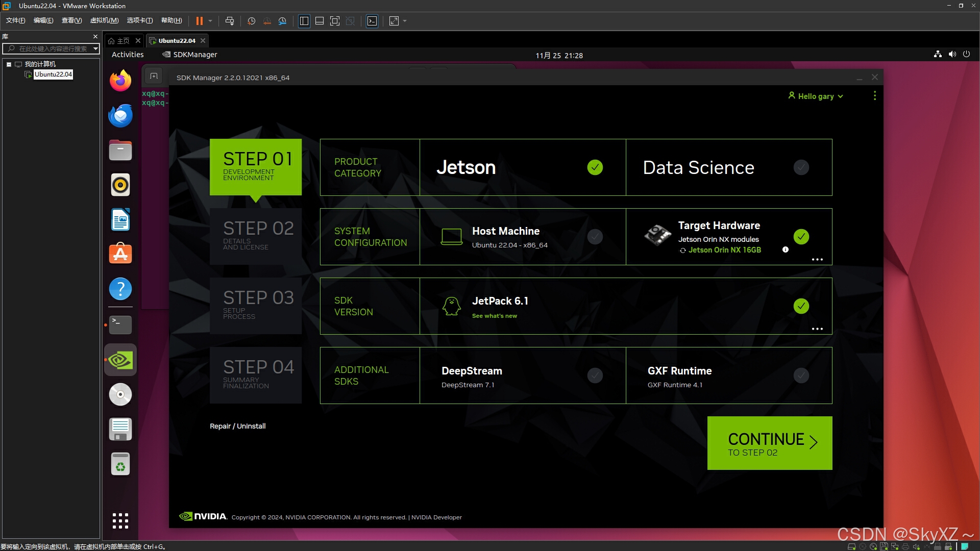Enter VMware full screen mode
This screenshot has height=551, width=980.
(335, 21)
